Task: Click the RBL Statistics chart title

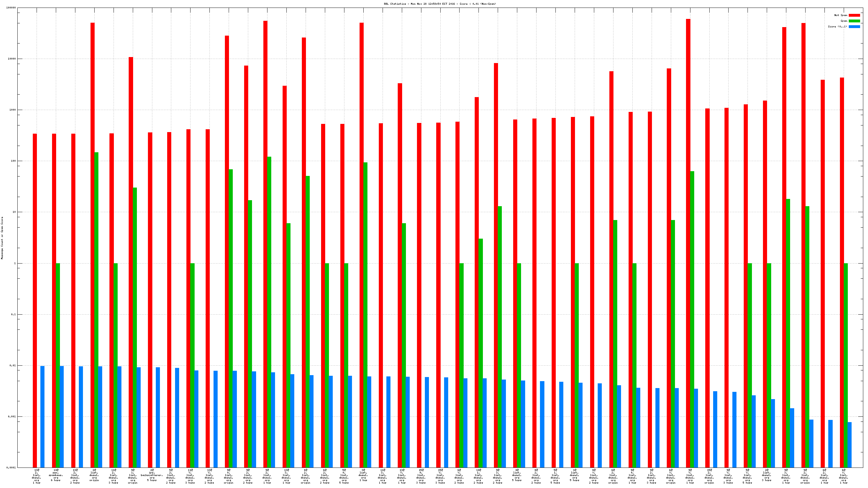Action: (439, 4)
